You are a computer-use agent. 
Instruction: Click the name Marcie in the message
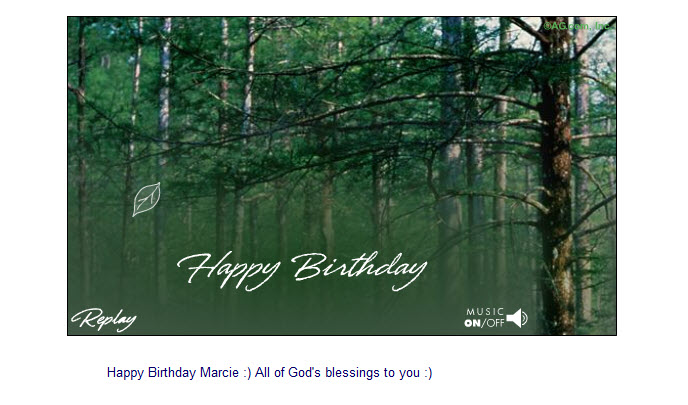pos(219,373)
